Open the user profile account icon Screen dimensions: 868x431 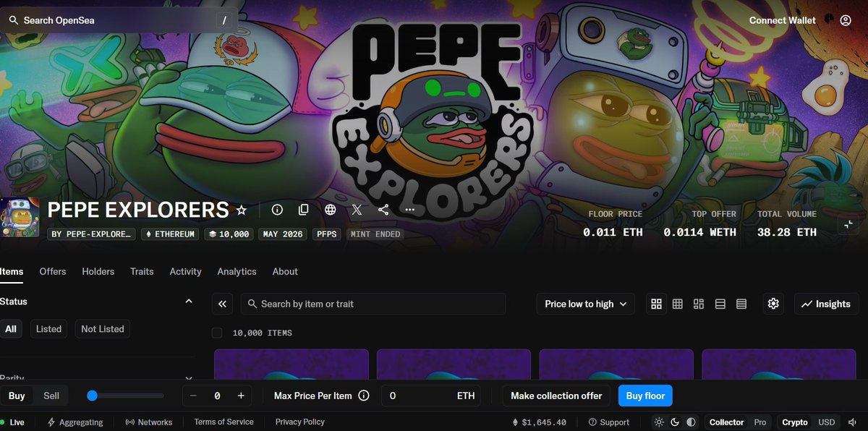[846, 20]
